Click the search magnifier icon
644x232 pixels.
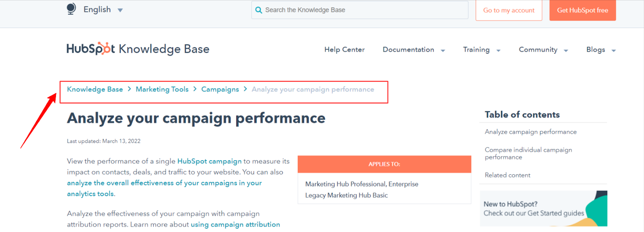click(258, 10)
